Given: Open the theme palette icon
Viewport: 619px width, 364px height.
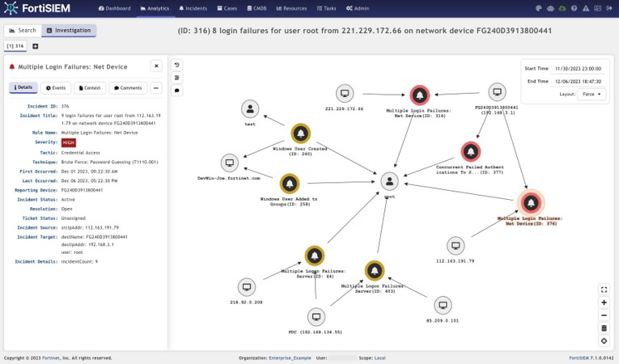Looking at the screenshot, I should (x=539, y=8).
